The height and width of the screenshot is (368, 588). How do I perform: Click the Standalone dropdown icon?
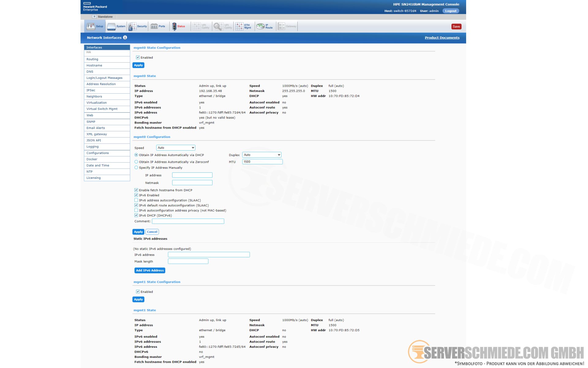[94, 17]
